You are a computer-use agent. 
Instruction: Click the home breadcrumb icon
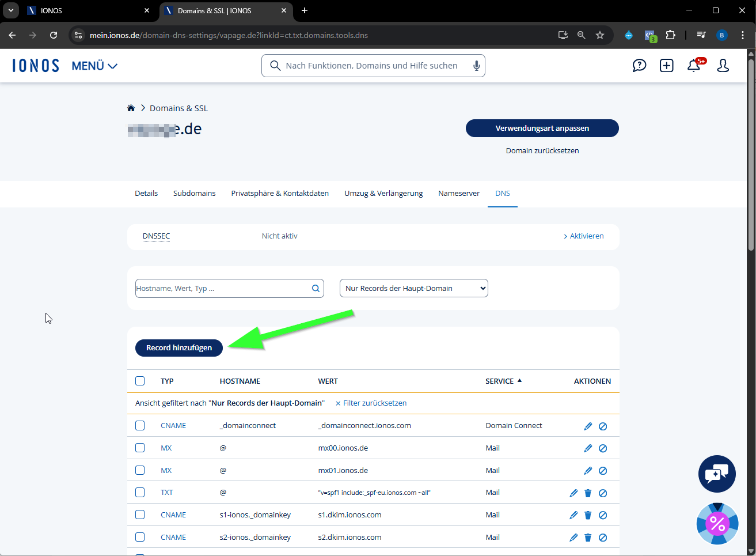click(x=131, y=108)
